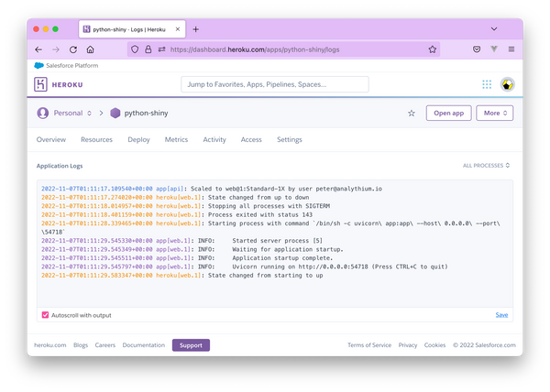Click log line 'State changed from up to down'
550x392 pixels.
175,198
